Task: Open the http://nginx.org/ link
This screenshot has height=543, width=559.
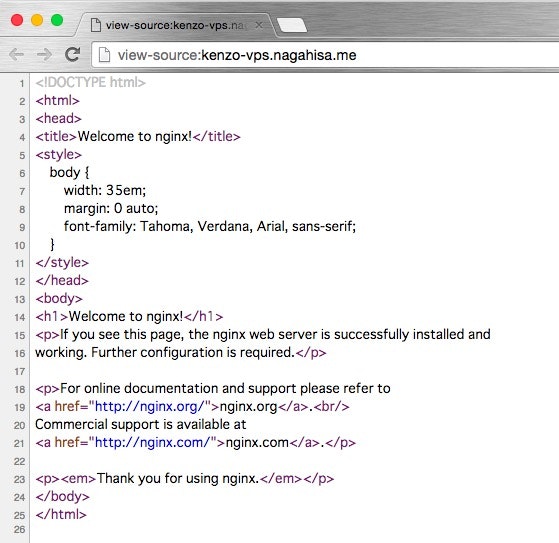Action: tap(149, 406)
